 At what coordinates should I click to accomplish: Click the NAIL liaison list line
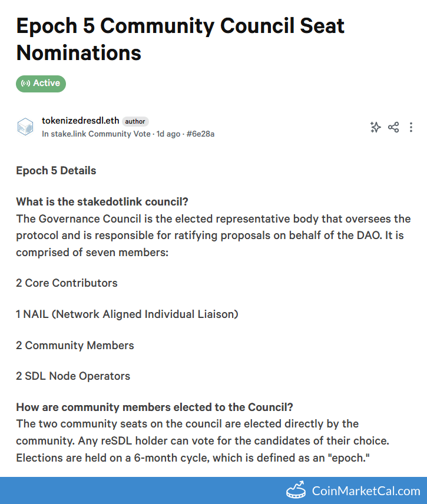click(x=127, y=314)
